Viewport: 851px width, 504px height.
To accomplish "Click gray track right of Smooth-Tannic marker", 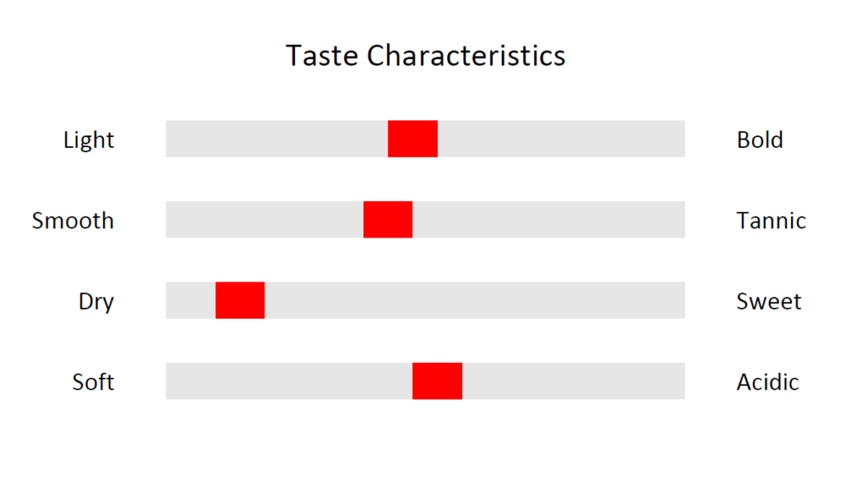I will coord(548,220).
